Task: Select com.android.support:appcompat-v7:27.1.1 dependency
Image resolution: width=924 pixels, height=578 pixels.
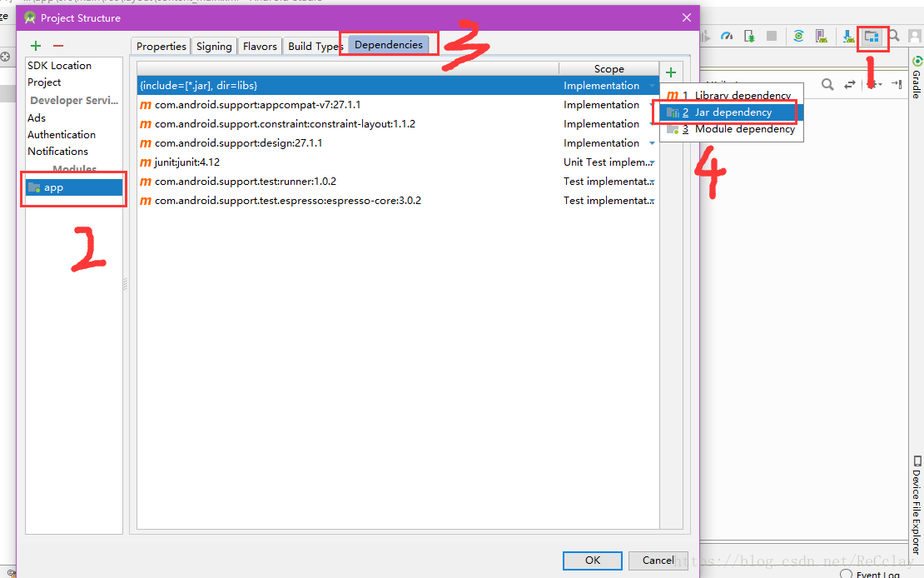Action: pyautogui.click(x=398, y=105)
